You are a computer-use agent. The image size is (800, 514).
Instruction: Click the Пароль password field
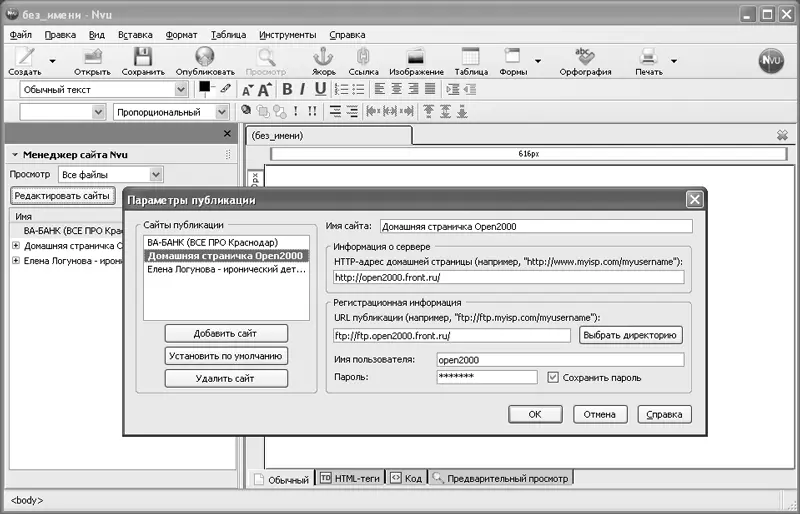coord(487,377)
